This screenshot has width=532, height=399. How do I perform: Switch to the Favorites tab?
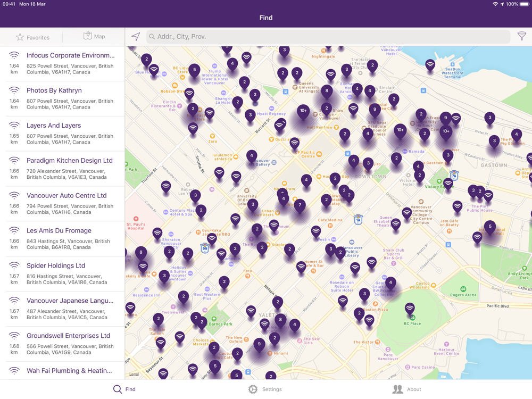coord(32,37)
